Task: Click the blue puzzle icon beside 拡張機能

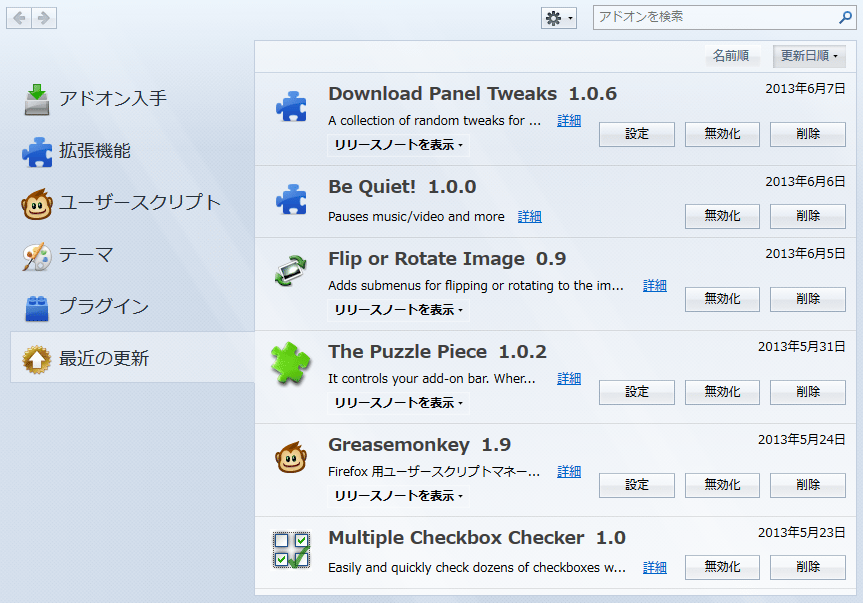Action: 37,152
